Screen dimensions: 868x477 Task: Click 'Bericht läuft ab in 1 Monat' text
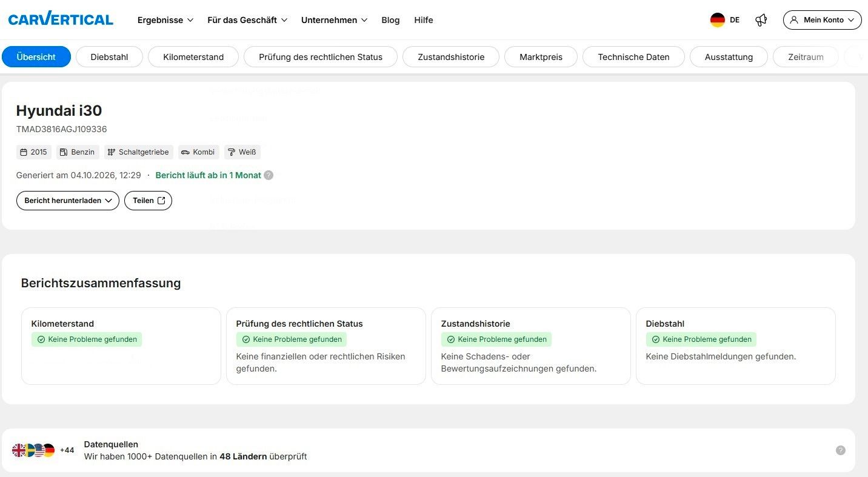pos(209,175)
